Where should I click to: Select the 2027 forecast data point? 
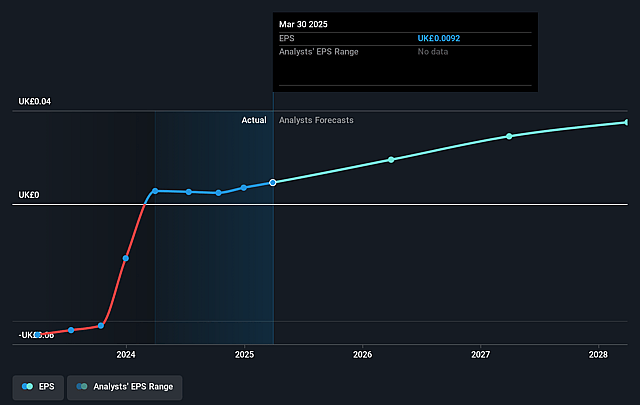509,136
